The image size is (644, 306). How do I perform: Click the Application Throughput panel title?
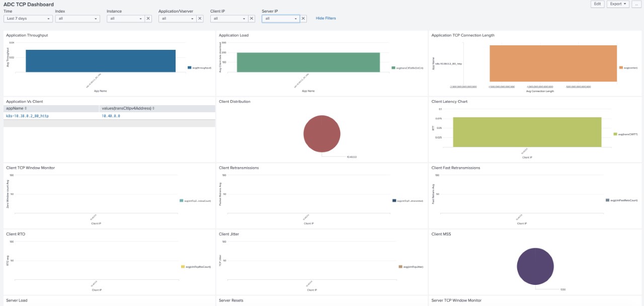tap(27, 35)
